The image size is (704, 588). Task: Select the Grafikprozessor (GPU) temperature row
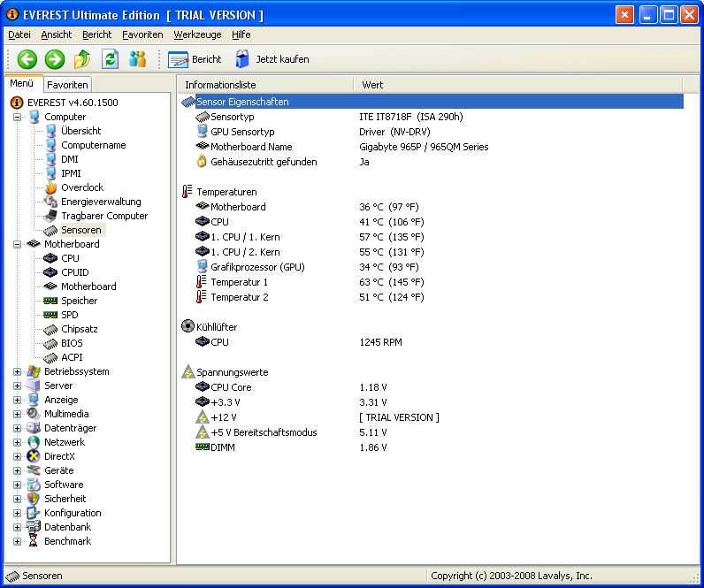click(x=431, y=267)
